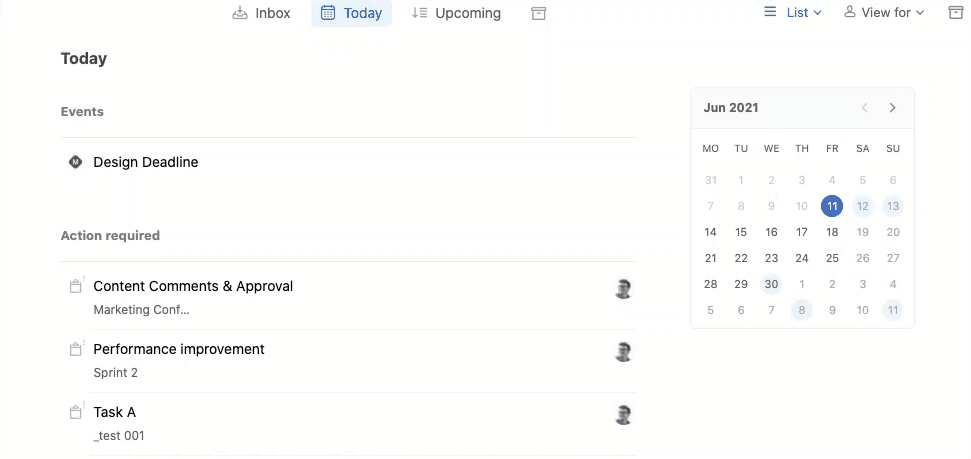The height and width of the screenshot is (459, 971).
Task: Go to next month in calendar
Action: point(892,108)
